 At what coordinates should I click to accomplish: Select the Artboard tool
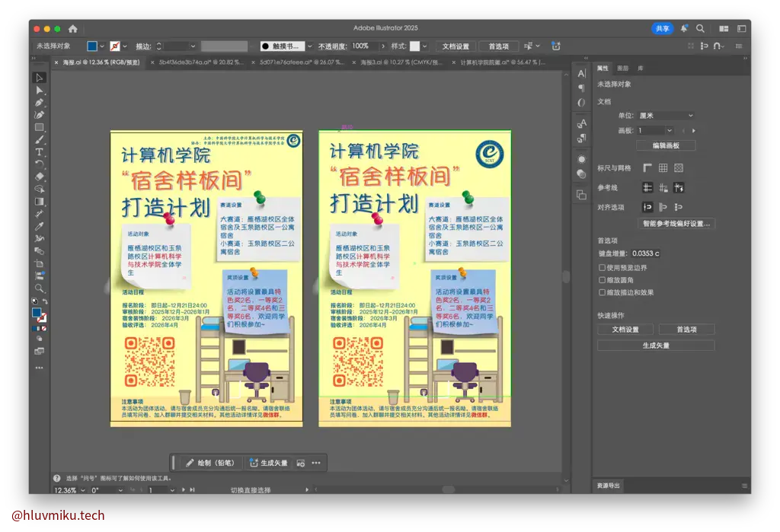(x=40, y=263)
